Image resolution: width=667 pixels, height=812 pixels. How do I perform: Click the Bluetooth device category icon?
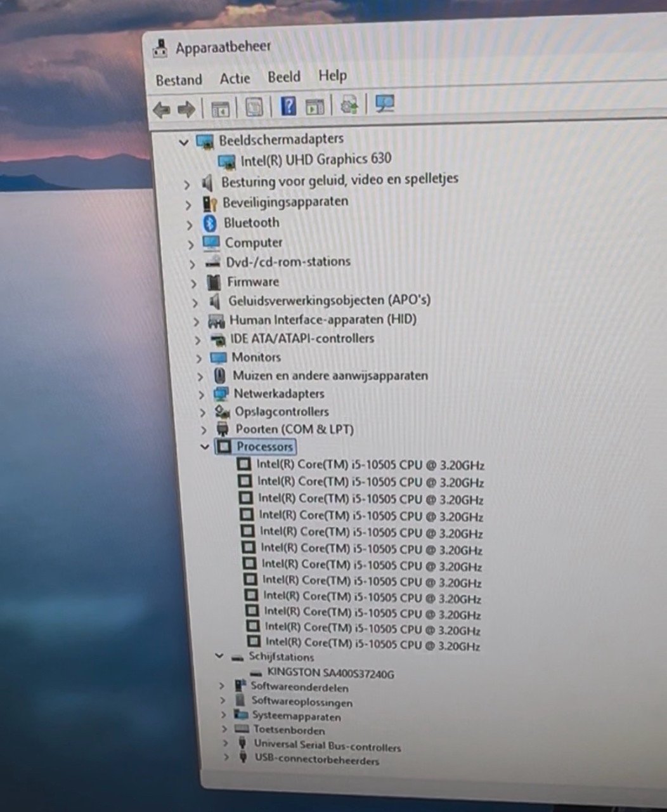(210, 223)
